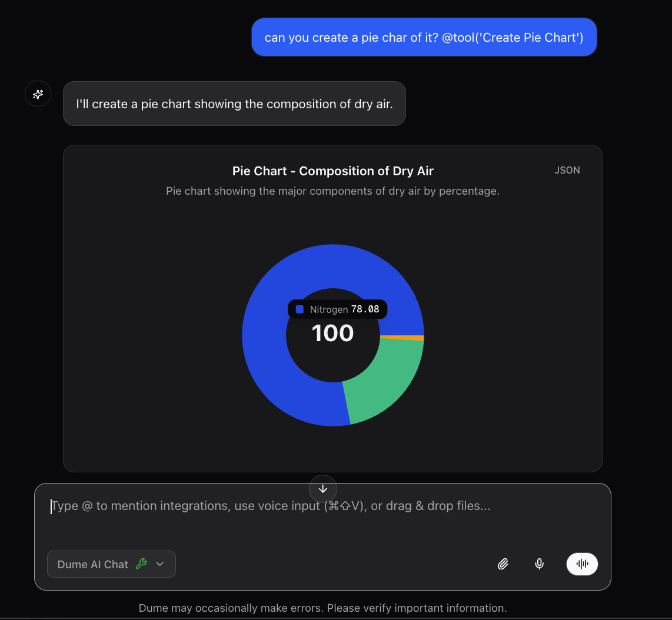This screenshot has height=620, width=672.
Task: Click the Nitrogen legend square in the tooltip
Action: (300, 309)
